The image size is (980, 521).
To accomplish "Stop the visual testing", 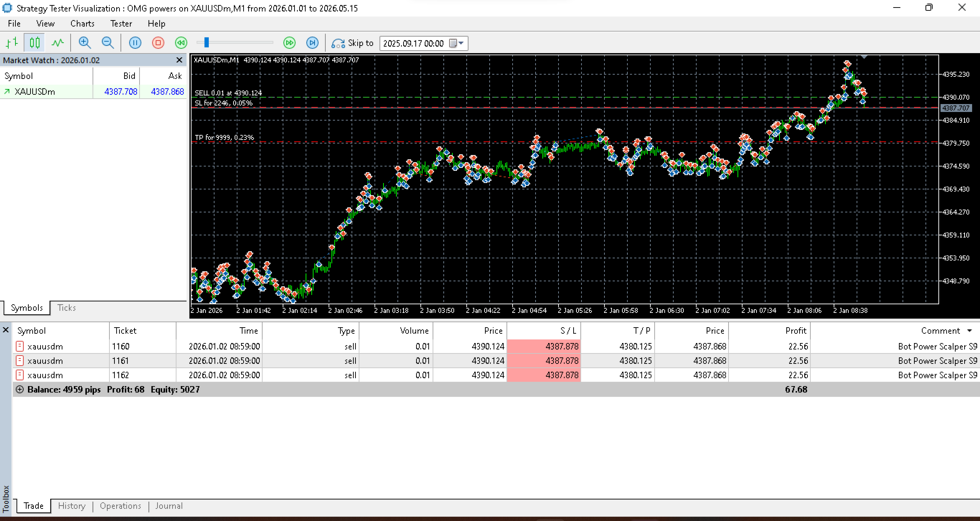I will click(x=159, y=43).
